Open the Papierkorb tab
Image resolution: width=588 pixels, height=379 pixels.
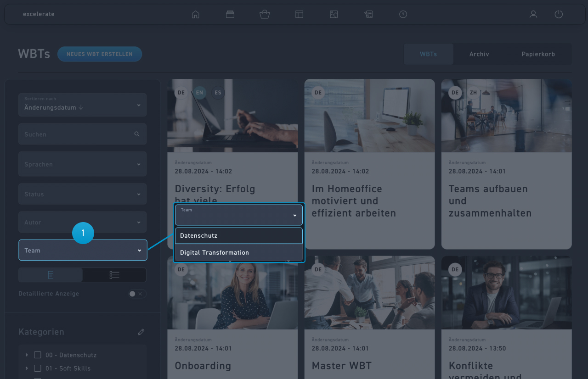538,54
